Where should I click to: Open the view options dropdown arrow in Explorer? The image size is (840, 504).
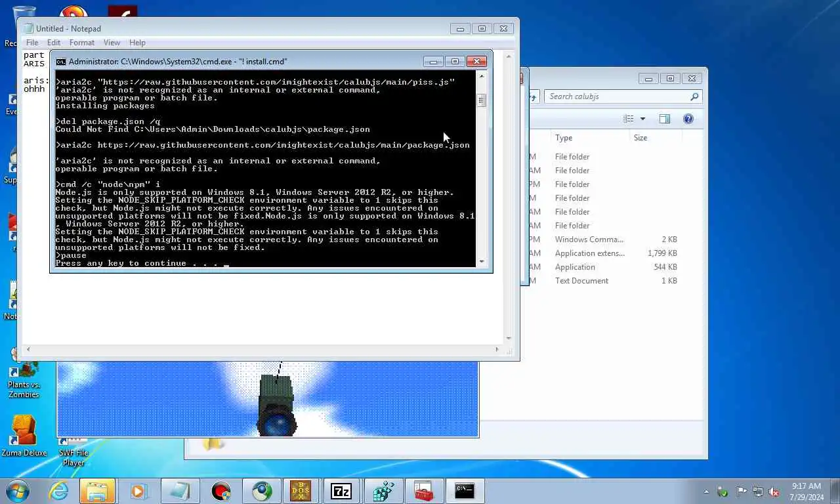coord(642,119)
